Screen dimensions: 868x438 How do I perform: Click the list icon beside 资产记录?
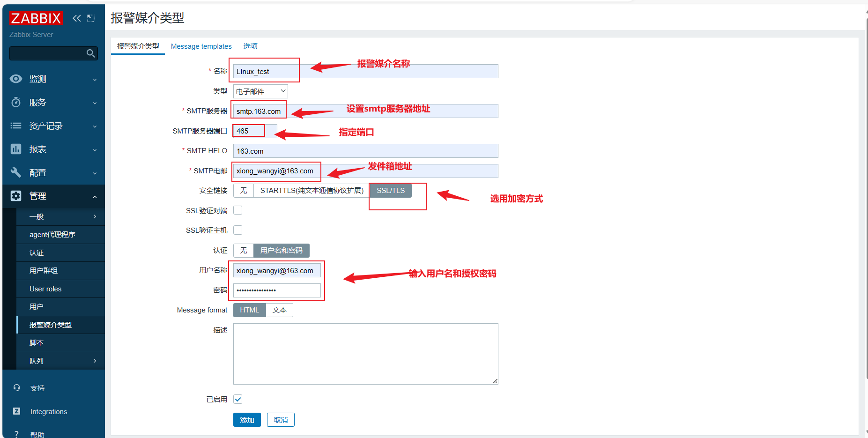click(16, 126)
